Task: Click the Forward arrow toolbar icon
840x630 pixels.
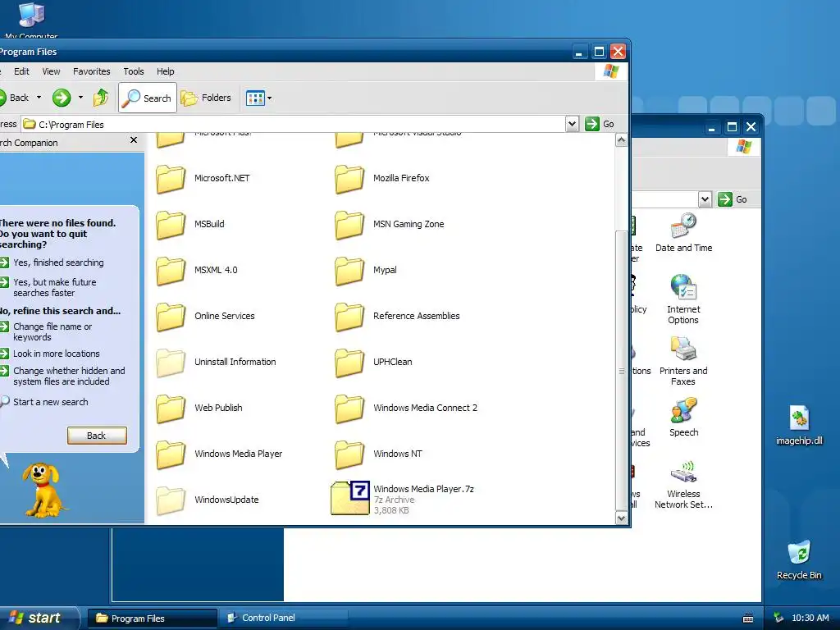Action: [62, 98]
